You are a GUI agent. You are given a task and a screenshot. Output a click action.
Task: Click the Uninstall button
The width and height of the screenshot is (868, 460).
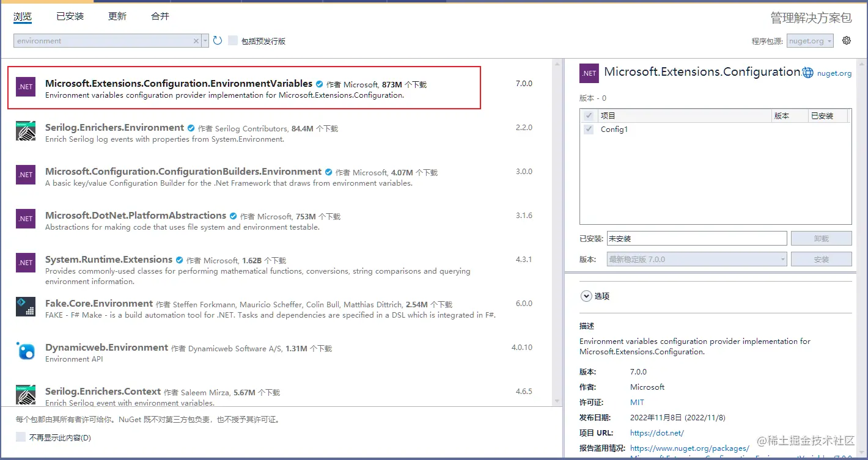822,238
